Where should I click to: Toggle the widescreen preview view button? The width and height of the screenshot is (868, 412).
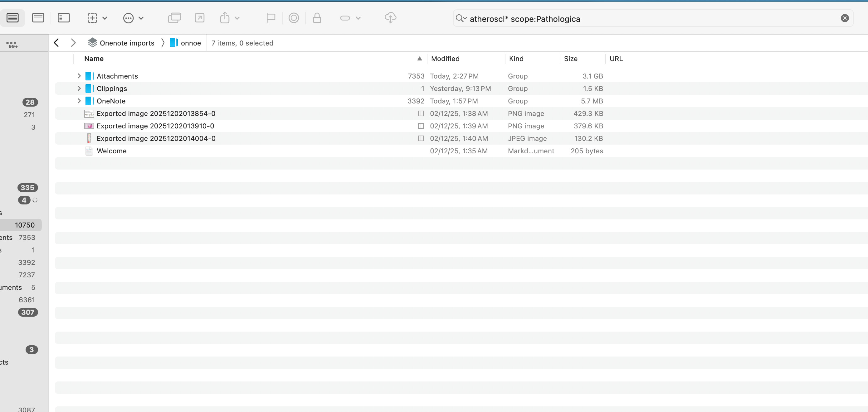click(38, 18)
